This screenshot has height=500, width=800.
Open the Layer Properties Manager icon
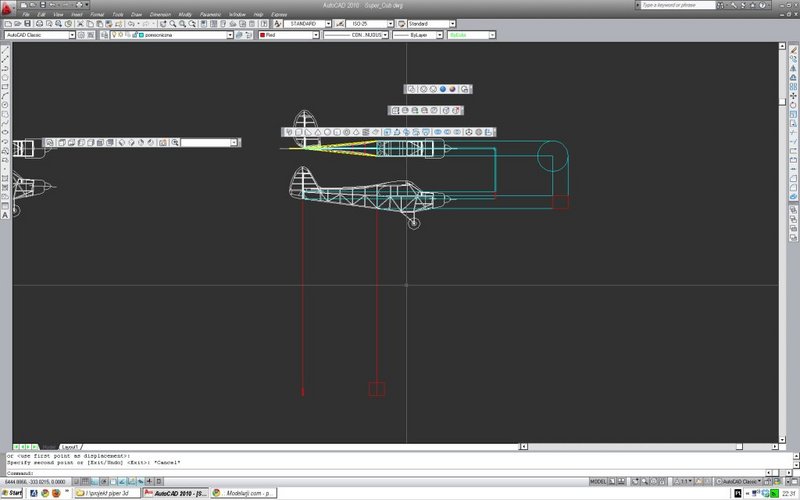(x=105, y=35)
